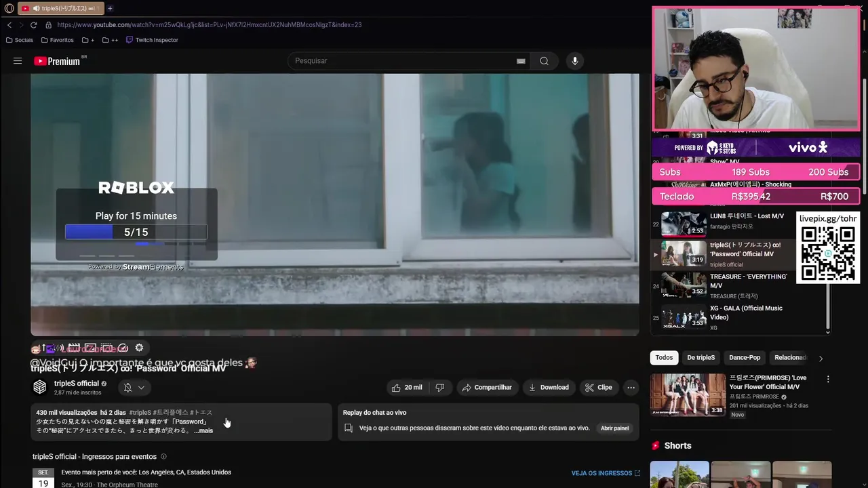Click the playlist panel scrollbar

(827, 305)
